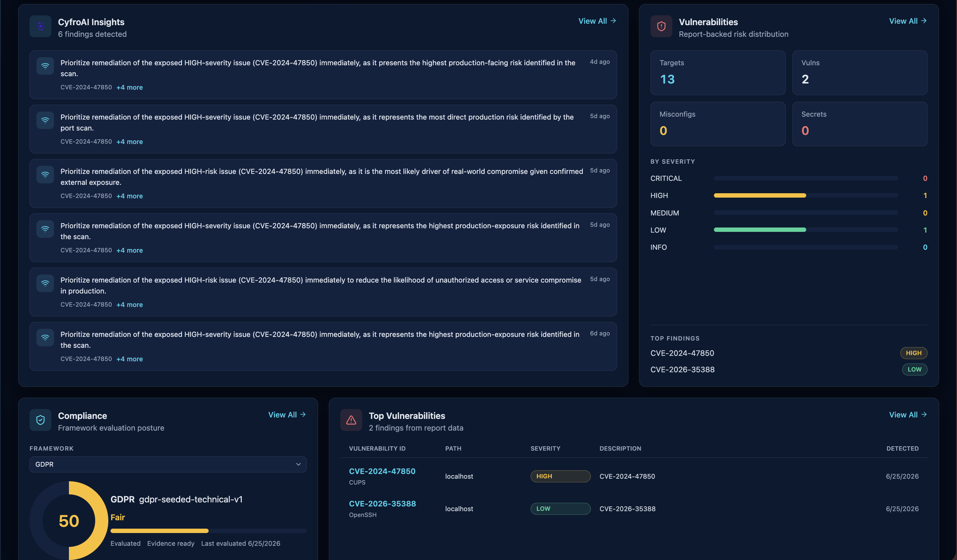Image resolution: width=957 pixels, height=560 pixels.
Task: Select CVE-2026-35388 under Top Findings
Action: click(x=682, y=369)
